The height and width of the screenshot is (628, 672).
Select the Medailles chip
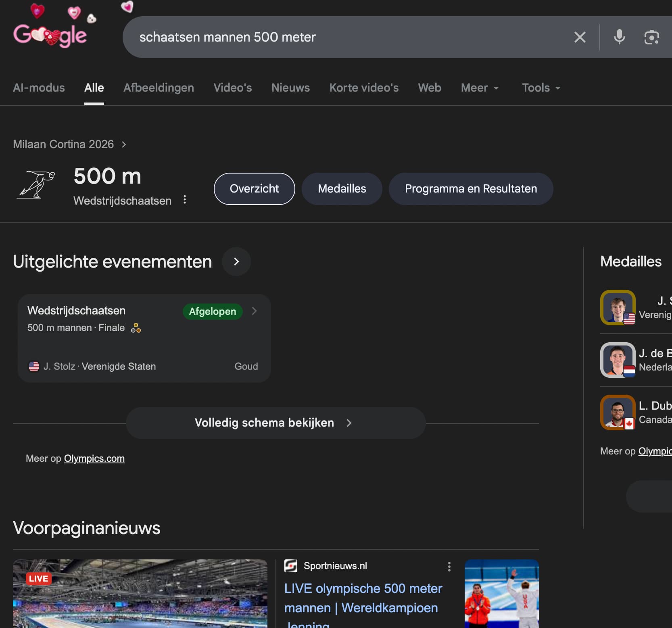pyautogui.click(x=342, y=189)
